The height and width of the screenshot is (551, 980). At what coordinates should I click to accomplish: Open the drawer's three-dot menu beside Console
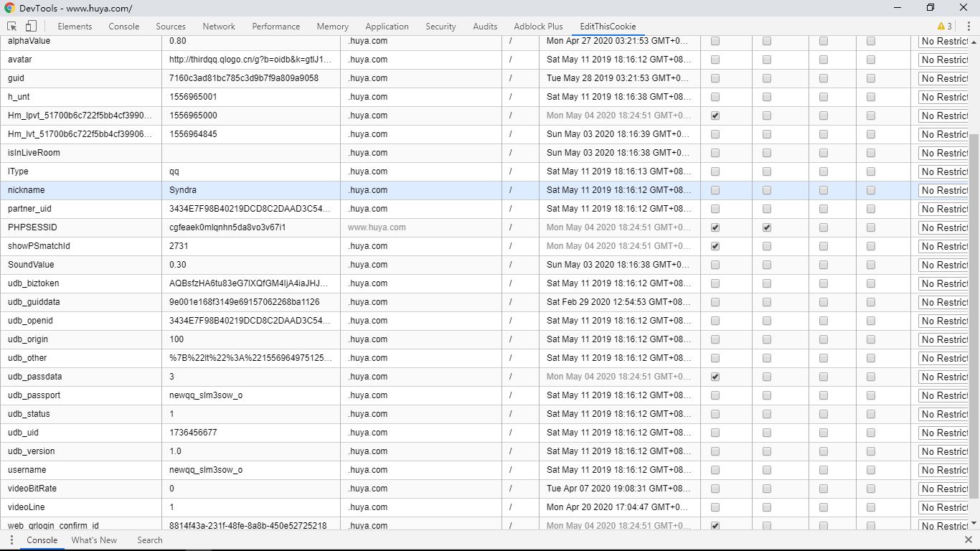click(x=11, y=540)
